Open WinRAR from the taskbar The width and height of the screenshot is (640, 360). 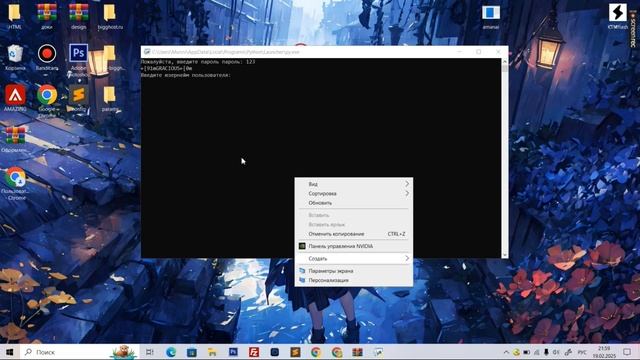358,352
